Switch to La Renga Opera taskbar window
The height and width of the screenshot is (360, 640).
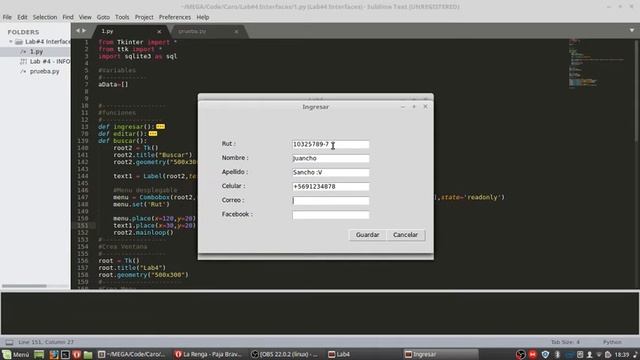point(208,354)
